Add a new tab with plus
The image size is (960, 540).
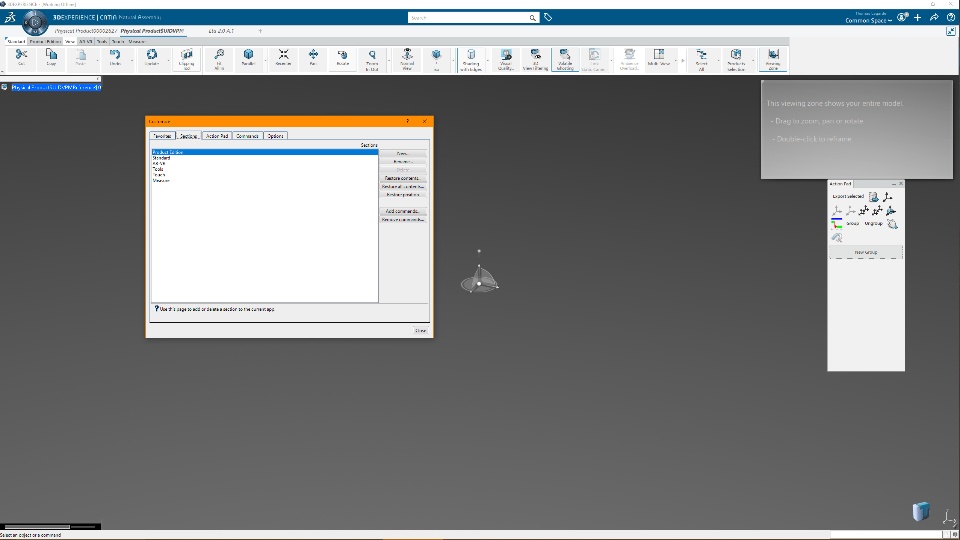[260, 31]
